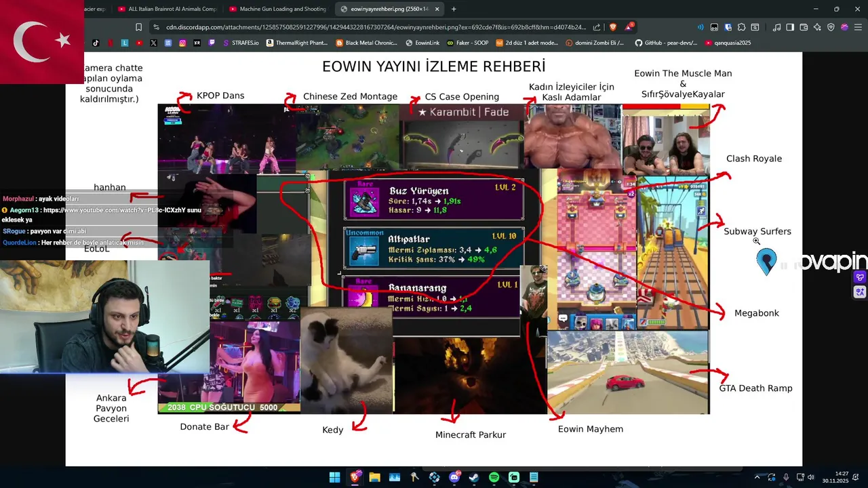This screenshot has height=488, width=868.
Task: Open the Brave Shields lion icon
Action: tap(613, 27)
